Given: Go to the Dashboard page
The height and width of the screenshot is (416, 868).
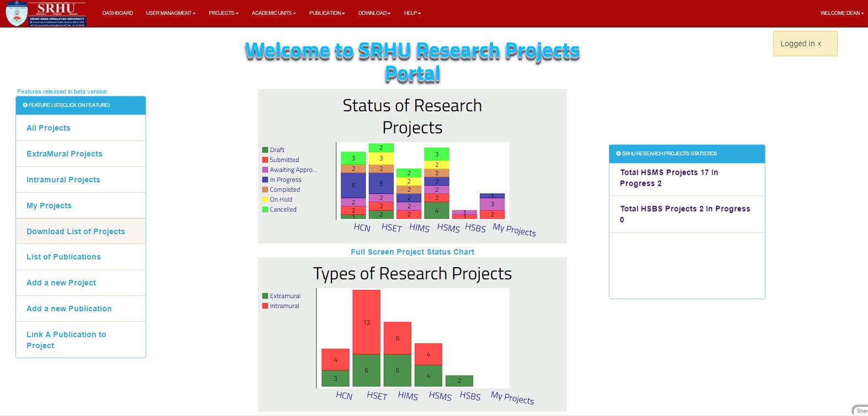Looking at the screenshot, I should [117, 13].
